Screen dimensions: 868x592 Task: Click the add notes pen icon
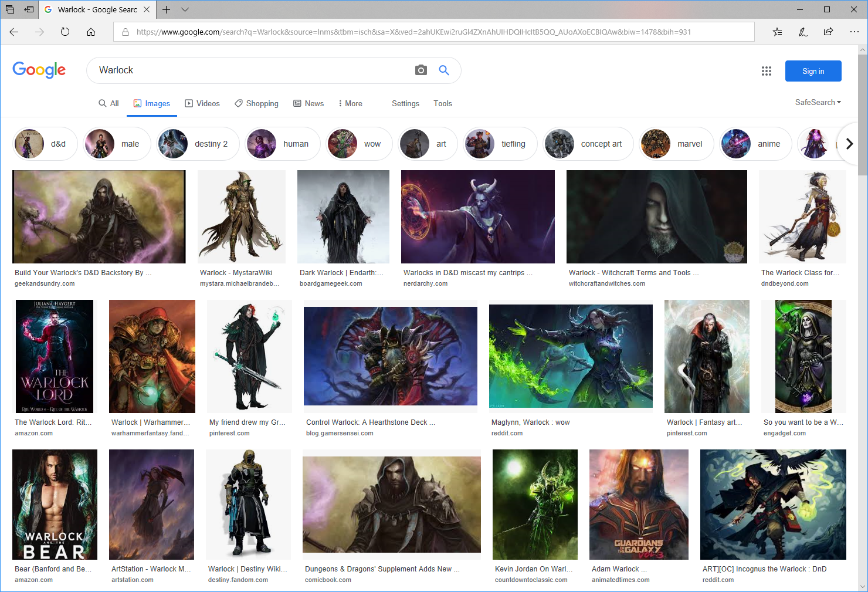803,32
